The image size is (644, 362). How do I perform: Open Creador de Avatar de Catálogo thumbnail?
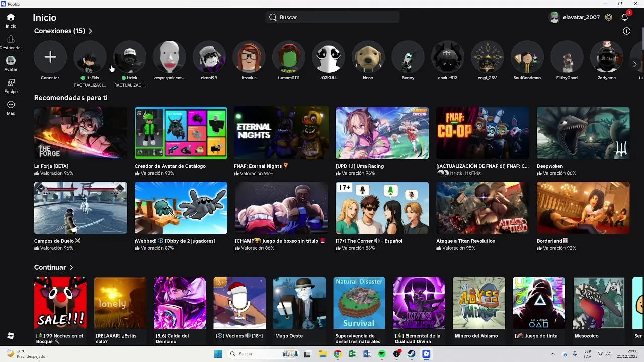pyautogui.click(x=181, y=133)
